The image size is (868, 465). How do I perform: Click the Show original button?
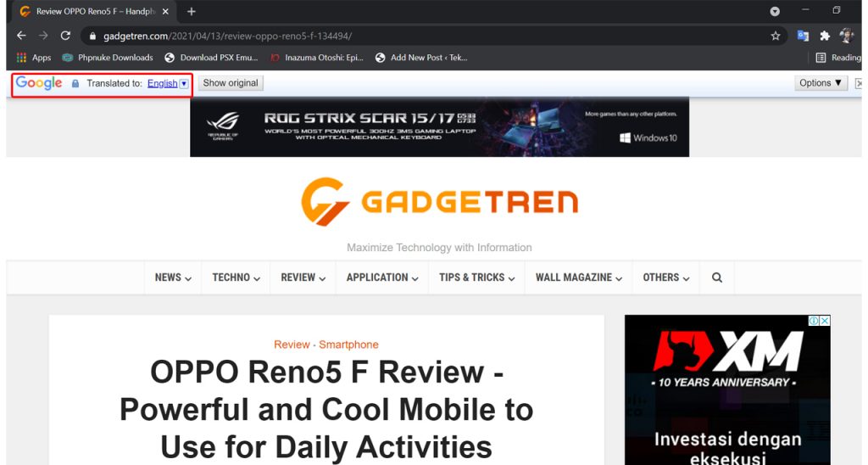click(231, 83)
